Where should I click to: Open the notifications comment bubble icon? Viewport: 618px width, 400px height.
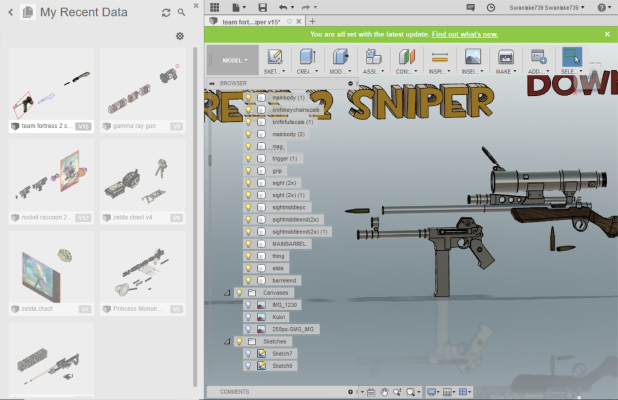coord(471,7)
